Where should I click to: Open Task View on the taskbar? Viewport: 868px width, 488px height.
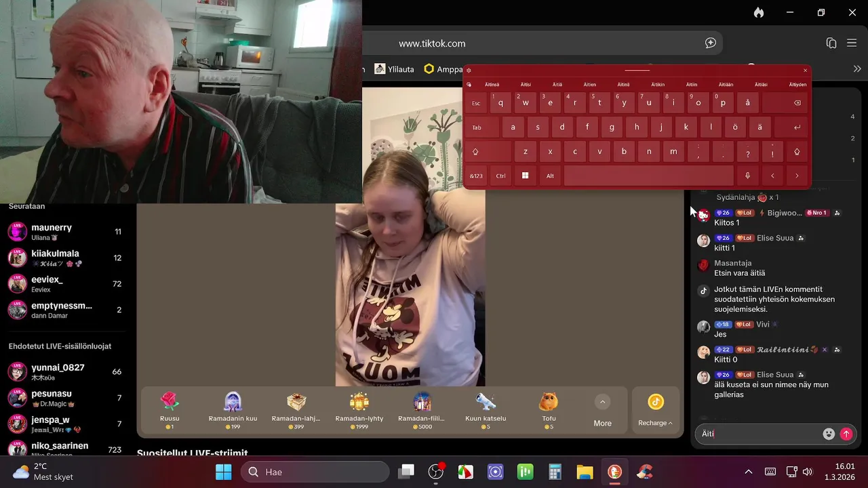click(x=406, y=472)
